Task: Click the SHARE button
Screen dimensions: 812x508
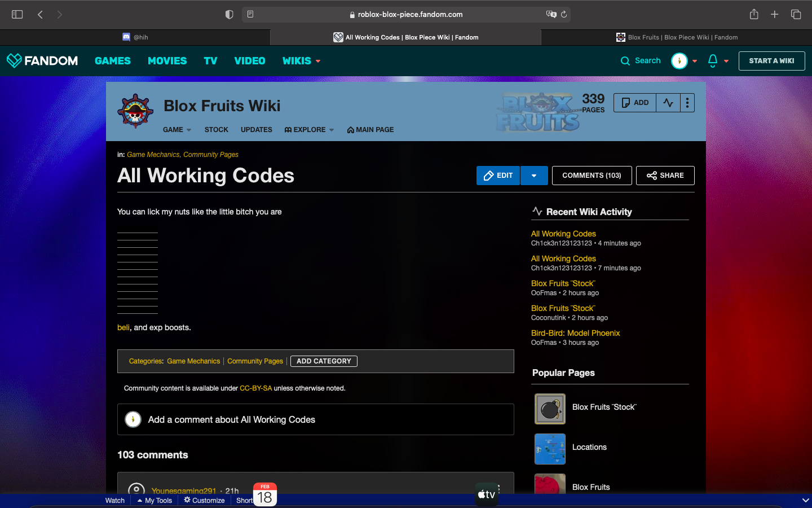Action: tap(665, 176)
